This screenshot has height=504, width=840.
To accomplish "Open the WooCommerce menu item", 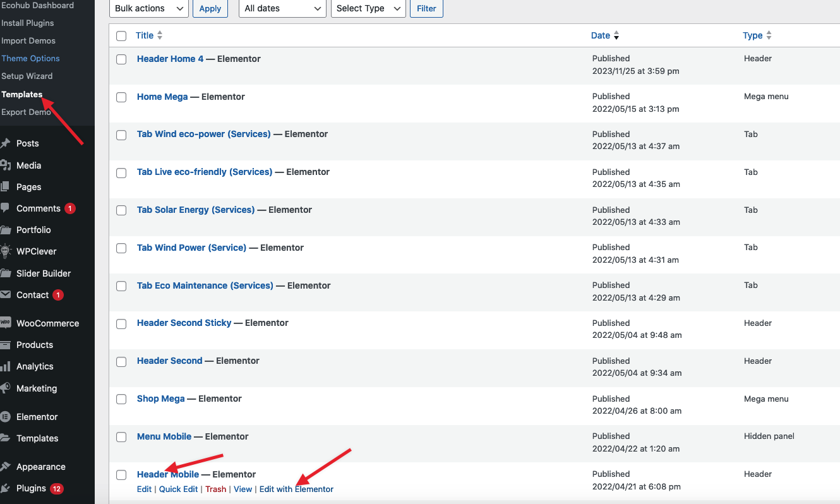I will pos(48,323).
